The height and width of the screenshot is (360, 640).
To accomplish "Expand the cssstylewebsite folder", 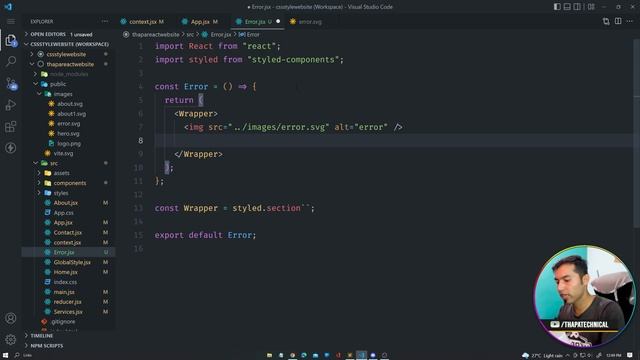I will [66, 54].
